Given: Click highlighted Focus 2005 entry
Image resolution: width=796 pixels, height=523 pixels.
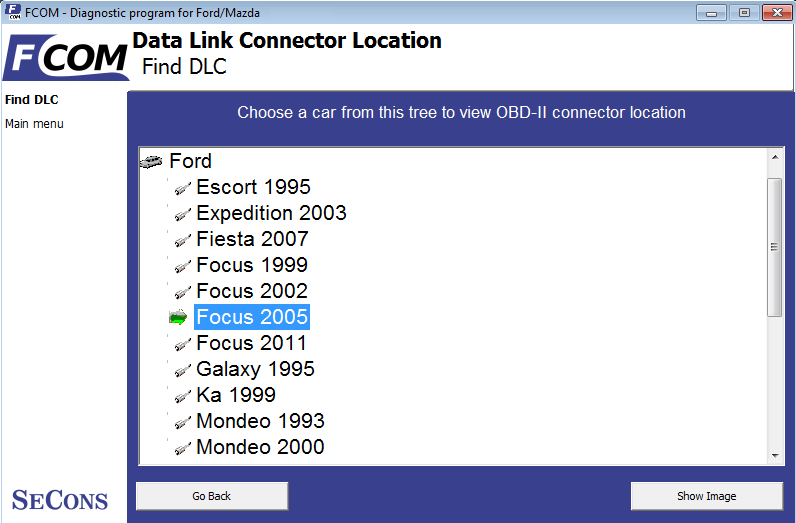Looking at the screenshot, I should click(x=252, y=317).
